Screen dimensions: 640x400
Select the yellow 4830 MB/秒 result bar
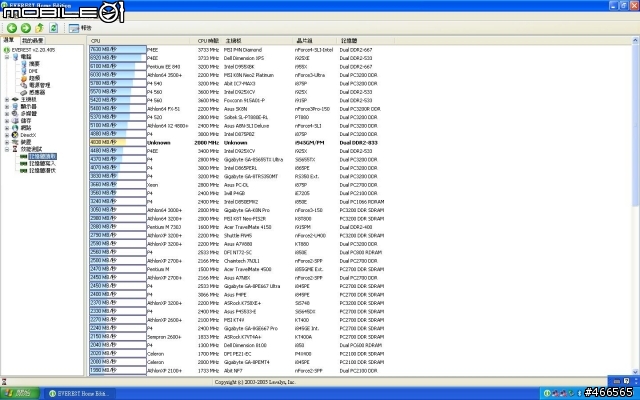[118, 142]
